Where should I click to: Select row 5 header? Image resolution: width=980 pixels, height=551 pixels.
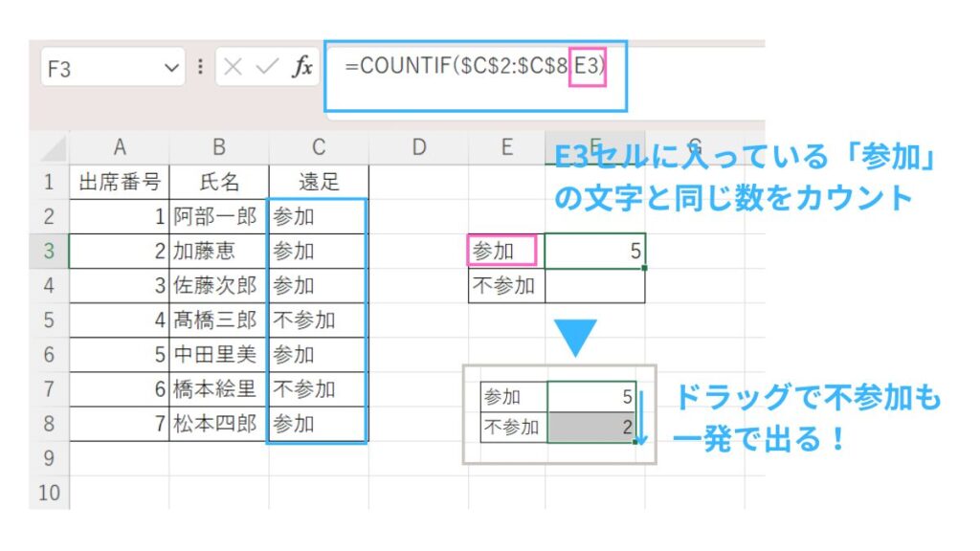49,320
